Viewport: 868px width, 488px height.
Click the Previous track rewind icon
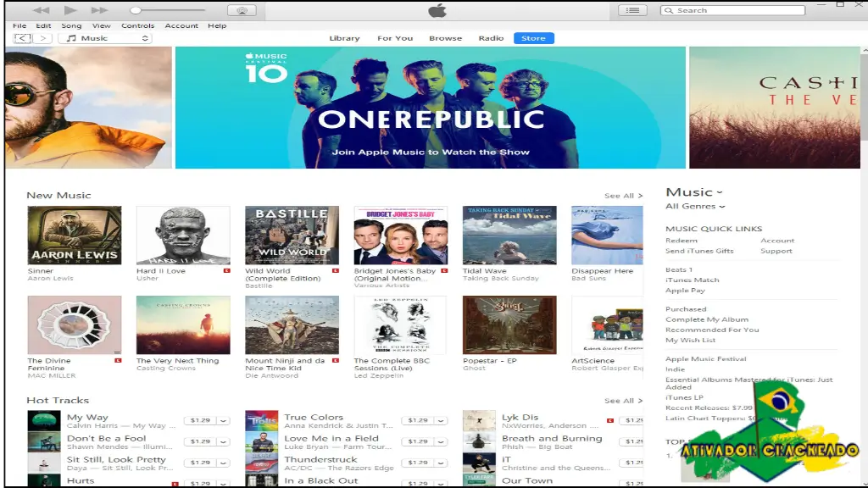pos(41,10)
